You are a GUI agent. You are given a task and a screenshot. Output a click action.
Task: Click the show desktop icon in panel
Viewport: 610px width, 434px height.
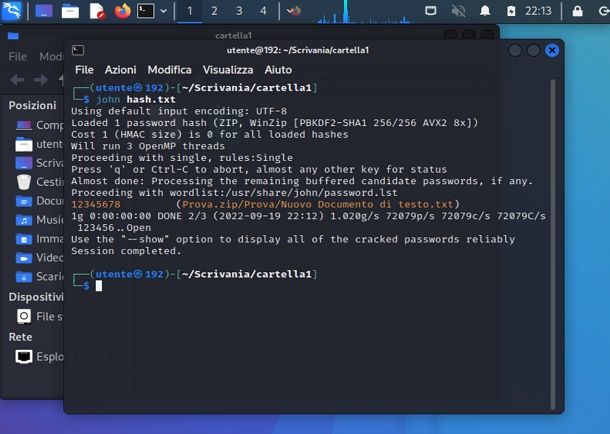tap(44, 11)
